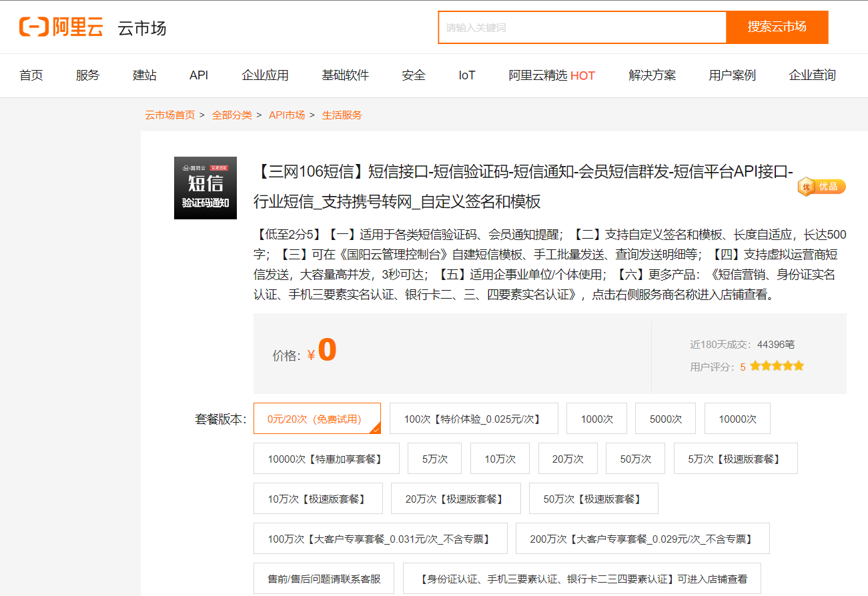Click the 近180天成交 44396笔 text

pyautogui.click(x=742, y=345)
